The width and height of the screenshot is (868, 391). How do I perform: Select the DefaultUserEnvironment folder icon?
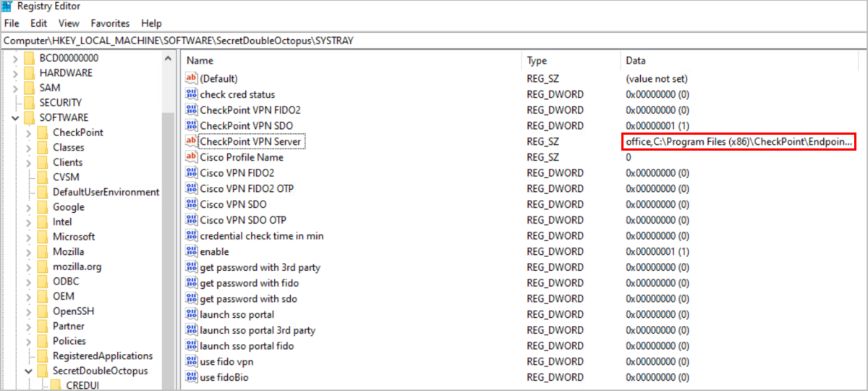tap(42, 192)
